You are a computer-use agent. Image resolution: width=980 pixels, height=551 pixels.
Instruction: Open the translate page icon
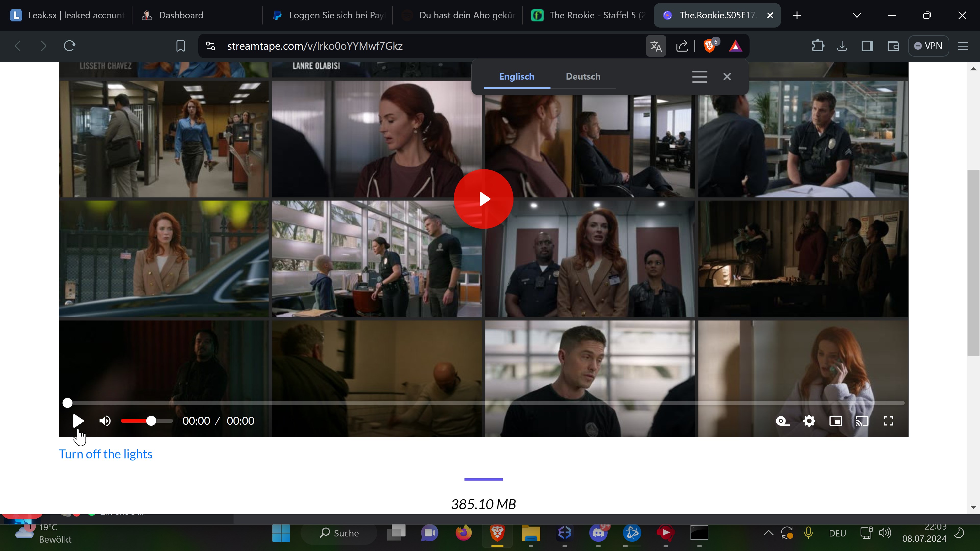point(656,46)
